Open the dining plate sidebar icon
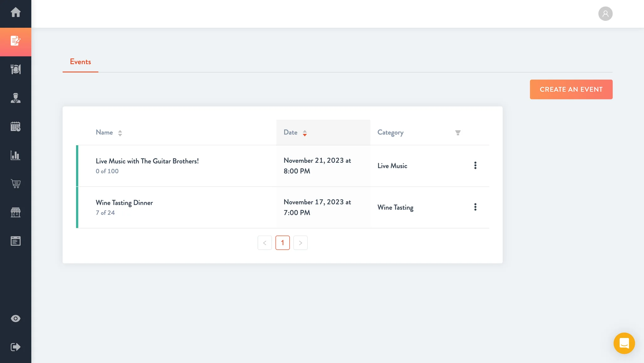This screenshot has width=644, height=363. pyautogui.click(x=15, y=69)
